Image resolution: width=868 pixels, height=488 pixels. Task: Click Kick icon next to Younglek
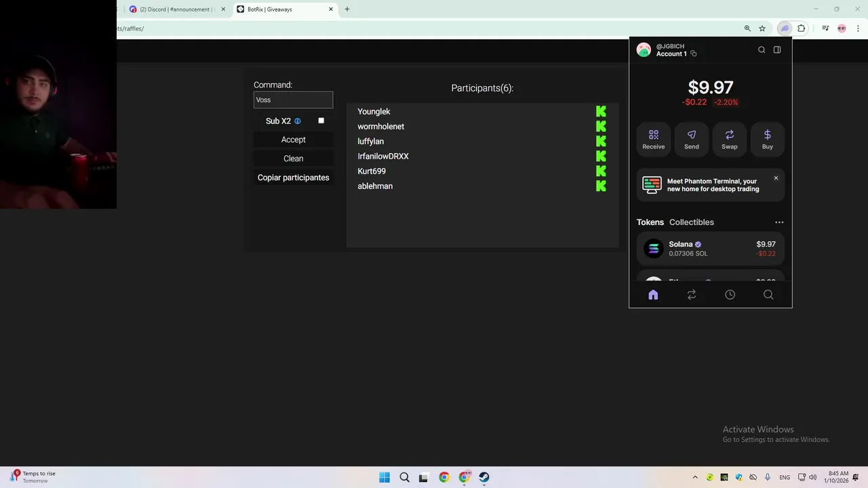pyautogui.click(x=601, y=111)
